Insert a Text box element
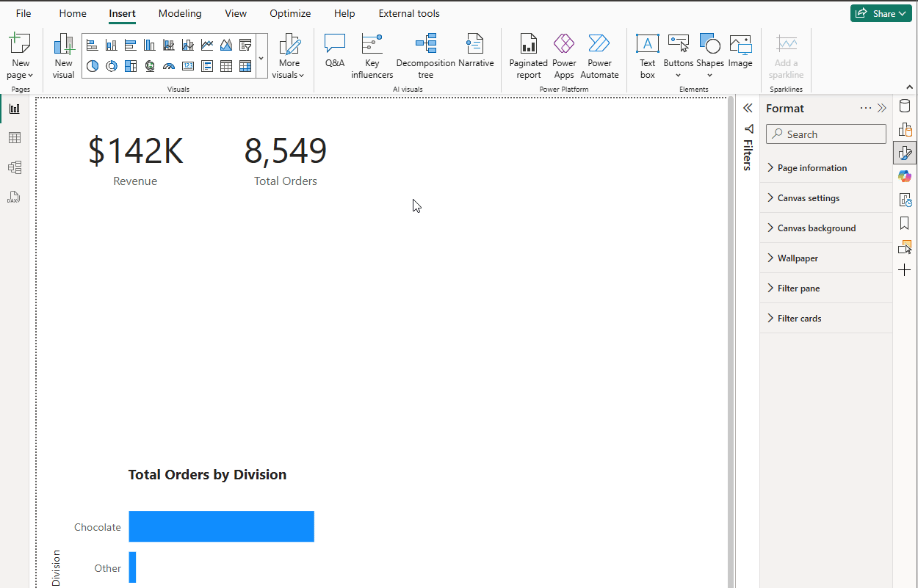 (x=648, y=56)
